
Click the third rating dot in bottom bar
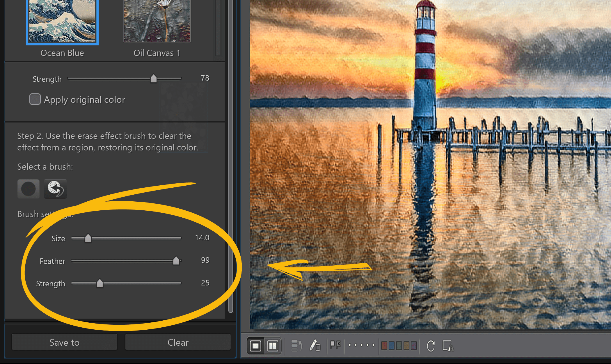[x=361, y=345]
